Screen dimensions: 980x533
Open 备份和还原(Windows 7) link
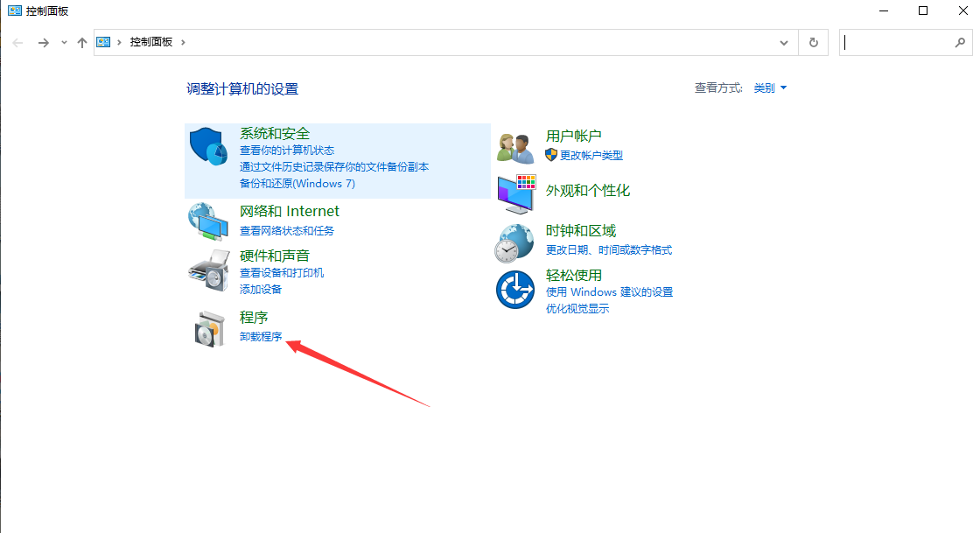(x=297, y=183)
